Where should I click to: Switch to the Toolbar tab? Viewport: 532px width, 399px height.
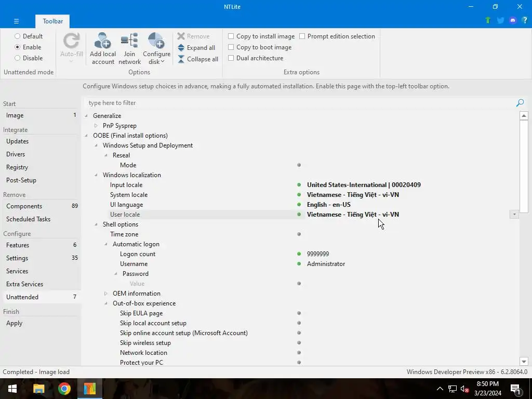coord(52,21)
